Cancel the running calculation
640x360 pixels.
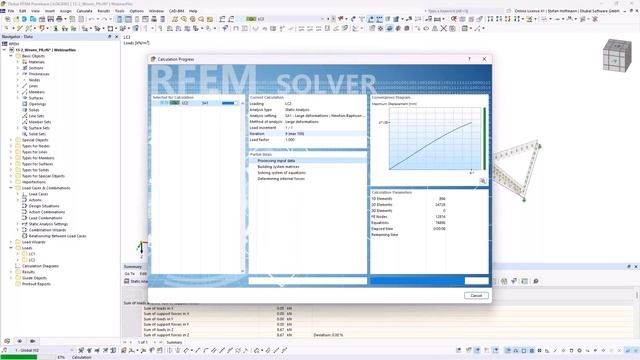pyautogui.click(x=476, y=296)
